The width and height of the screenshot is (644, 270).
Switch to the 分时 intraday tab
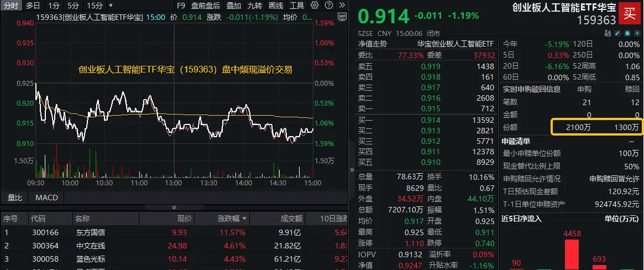11,6
